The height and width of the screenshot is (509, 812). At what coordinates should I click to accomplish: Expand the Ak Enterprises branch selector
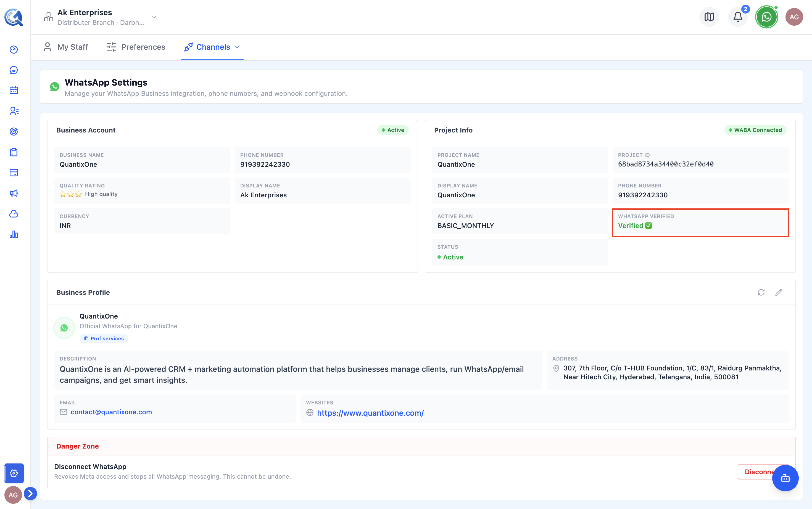click(154, 17)
